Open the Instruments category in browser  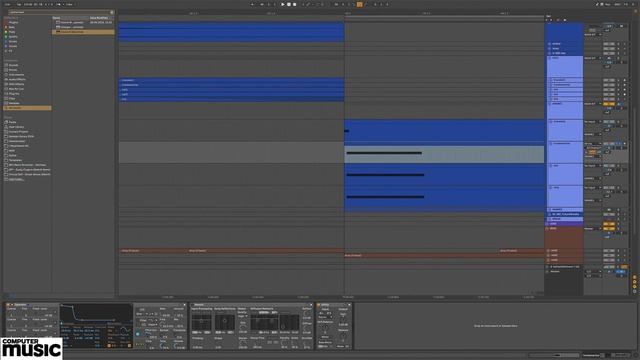(x=16, y=75)
